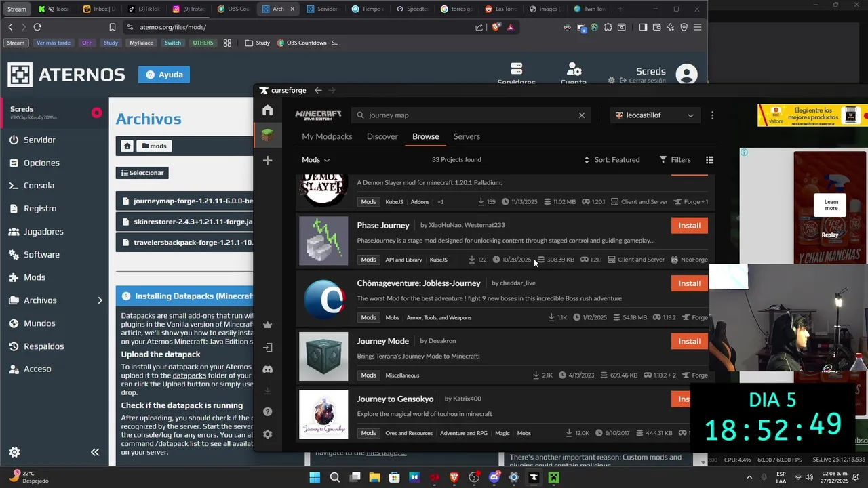Open the help question-mark icon in CurseForge sidebar
Screen dimensions: 868x488
[268, 412]
